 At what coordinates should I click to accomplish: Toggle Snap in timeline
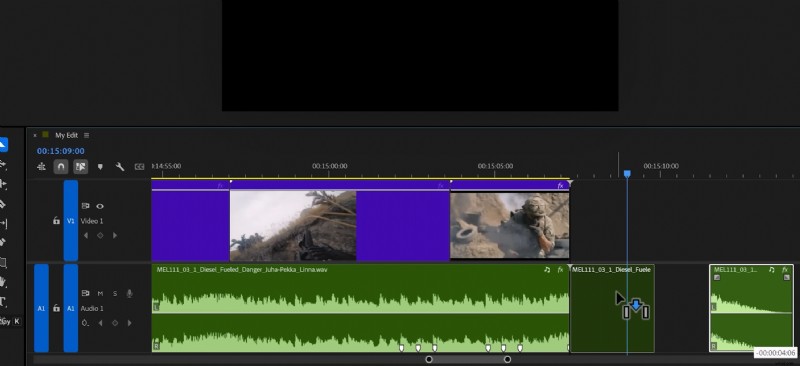click(61, 166)
